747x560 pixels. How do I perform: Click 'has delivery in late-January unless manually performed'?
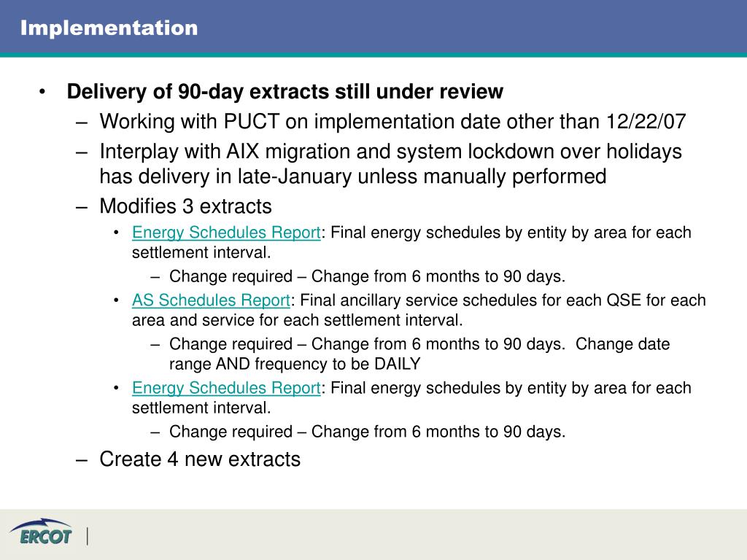(x=353, y=176)
